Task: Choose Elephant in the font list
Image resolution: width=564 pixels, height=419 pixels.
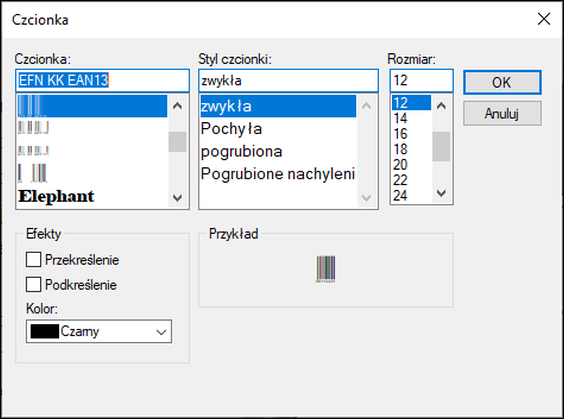Action: pos(56,196)
